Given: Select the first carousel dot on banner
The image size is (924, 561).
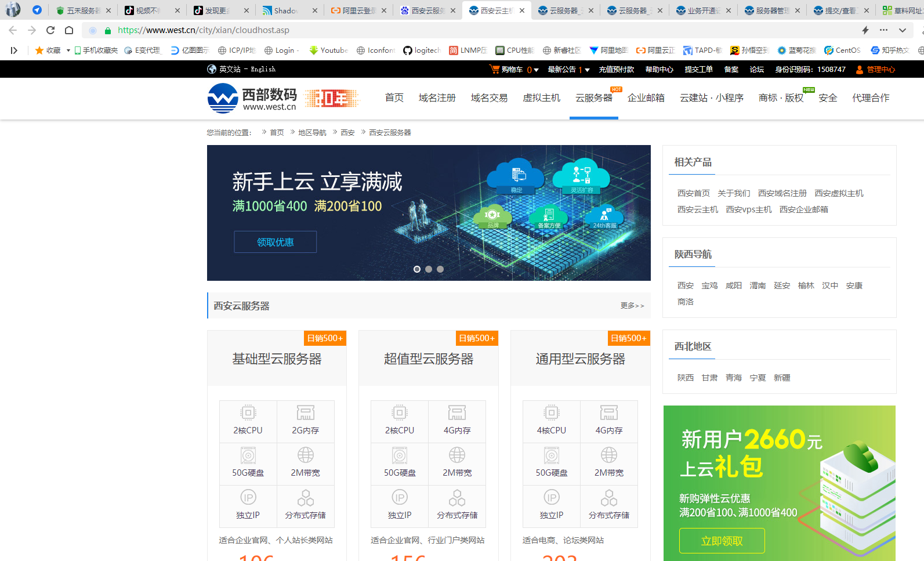Looking at the screenshot, I should click(416, 269).
